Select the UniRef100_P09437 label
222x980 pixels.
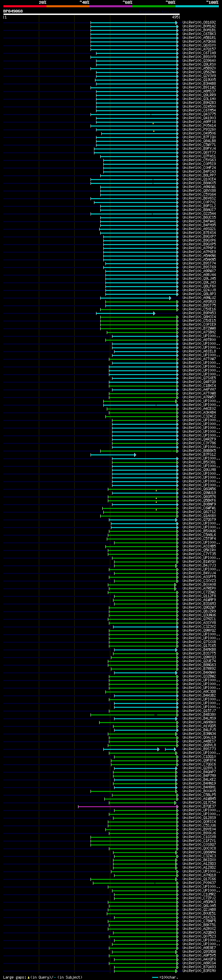click(x=199, y=883)
